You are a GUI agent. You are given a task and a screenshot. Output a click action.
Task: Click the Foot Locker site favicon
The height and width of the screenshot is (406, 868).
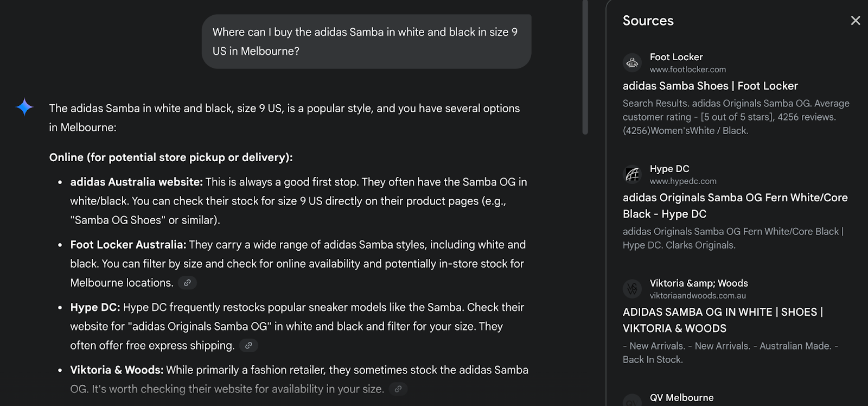coord(632,63)
